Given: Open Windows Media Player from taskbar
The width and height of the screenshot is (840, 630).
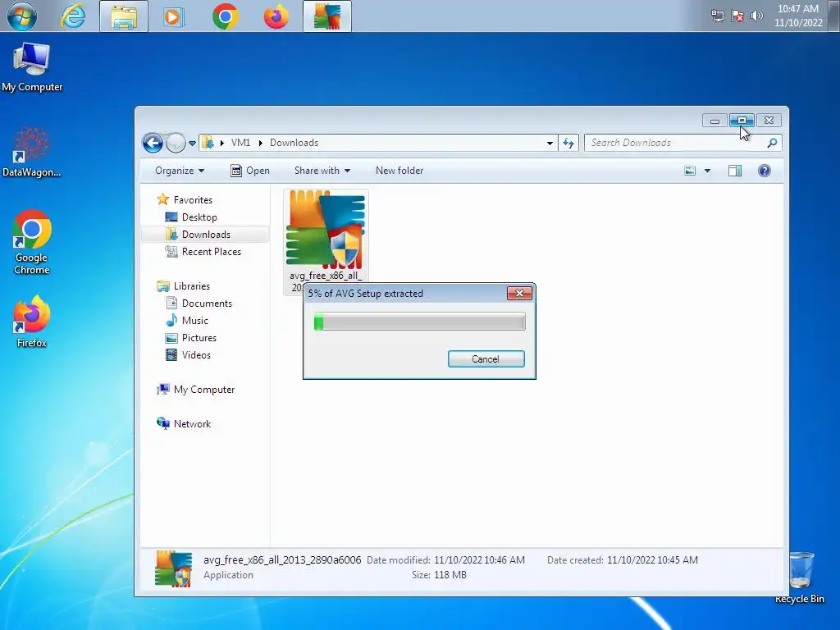Looking at the screenshot, I should coord(174,16).
